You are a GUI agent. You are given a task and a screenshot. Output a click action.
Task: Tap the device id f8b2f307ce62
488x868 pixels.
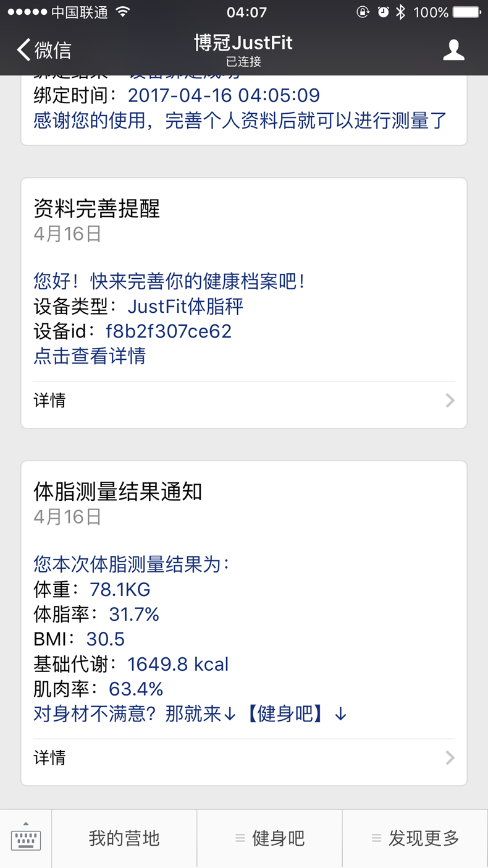[x=169, y=331]
